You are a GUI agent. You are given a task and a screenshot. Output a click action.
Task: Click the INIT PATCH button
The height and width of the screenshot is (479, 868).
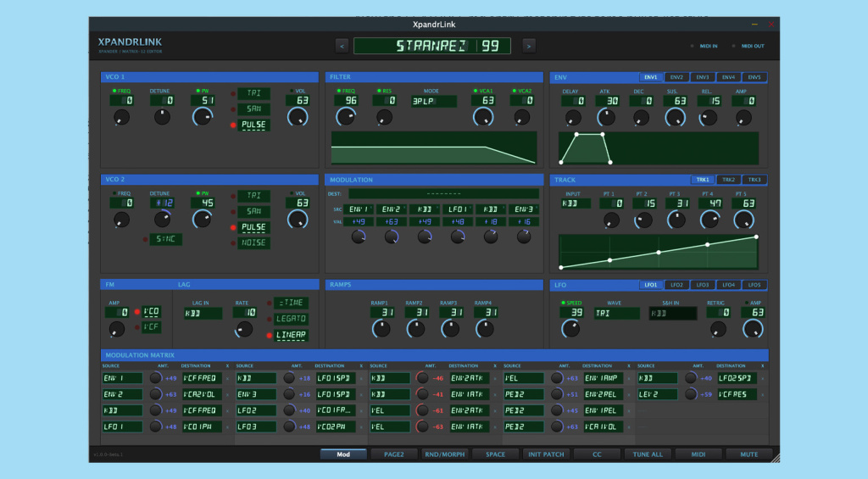tap(546, 454)
